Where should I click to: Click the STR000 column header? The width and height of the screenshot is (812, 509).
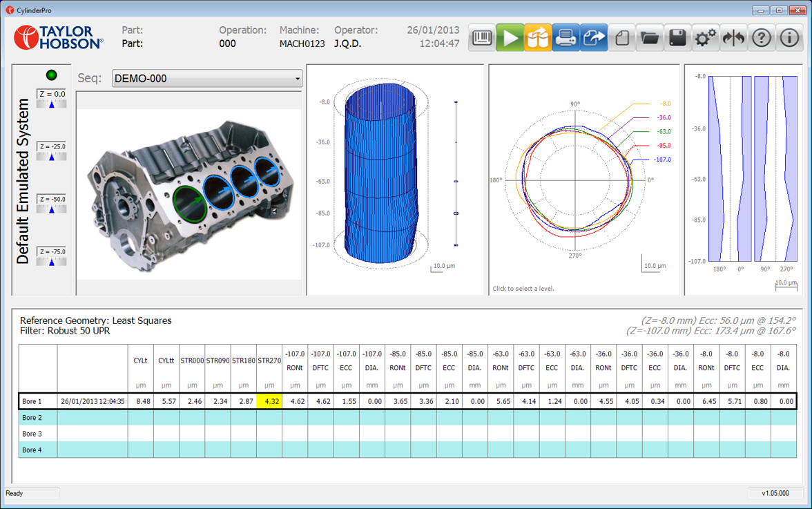click(x=192, y=369)
